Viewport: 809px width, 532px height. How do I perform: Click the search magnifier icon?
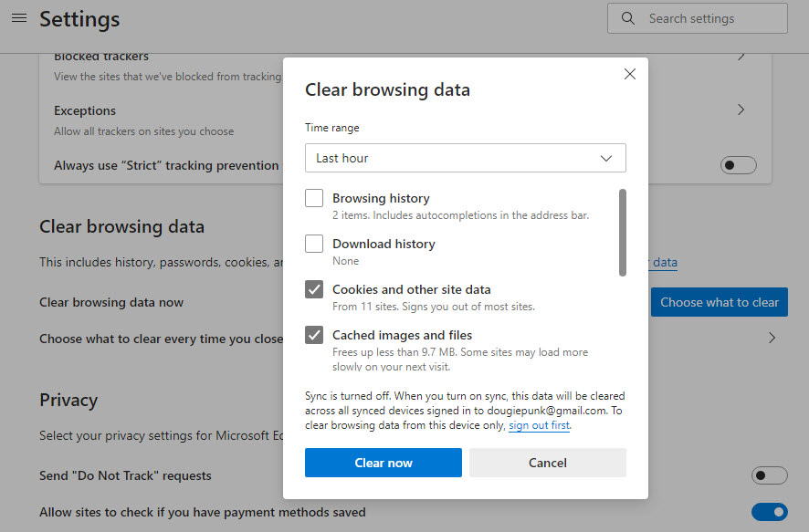(627, 18)
